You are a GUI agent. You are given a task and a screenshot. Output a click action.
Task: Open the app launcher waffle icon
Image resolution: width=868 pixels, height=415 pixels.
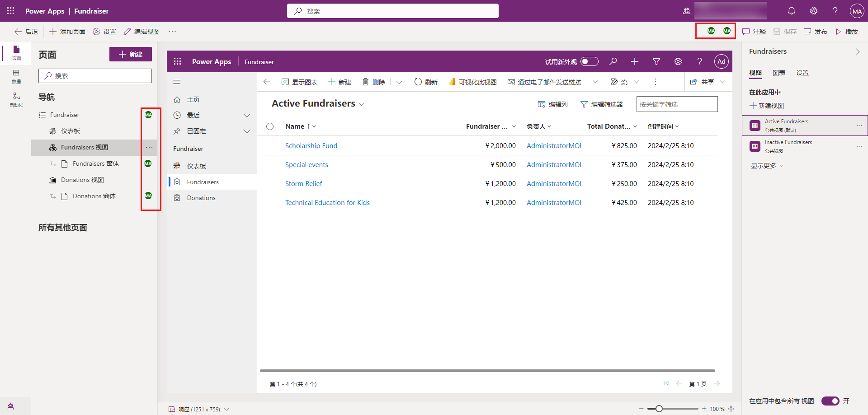click(x=11, y=11)
